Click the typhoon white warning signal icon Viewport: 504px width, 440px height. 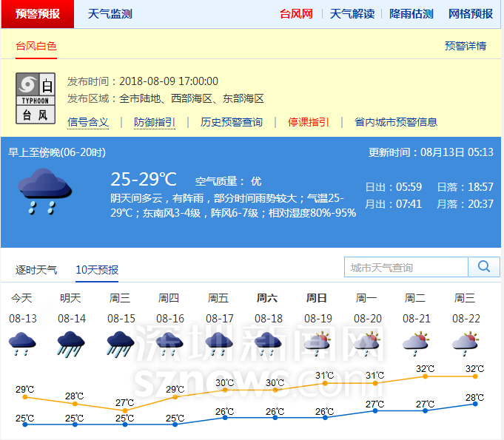click(x=36, y=98)
